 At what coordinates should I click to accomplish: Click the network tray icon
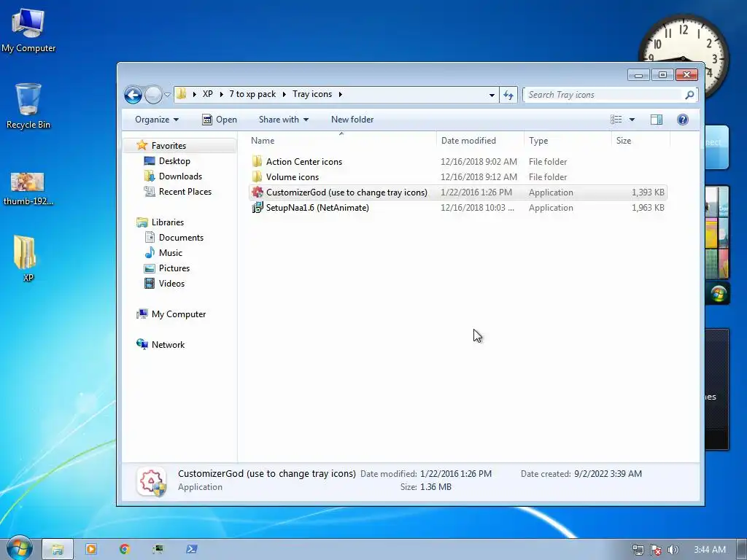point(638,550)
